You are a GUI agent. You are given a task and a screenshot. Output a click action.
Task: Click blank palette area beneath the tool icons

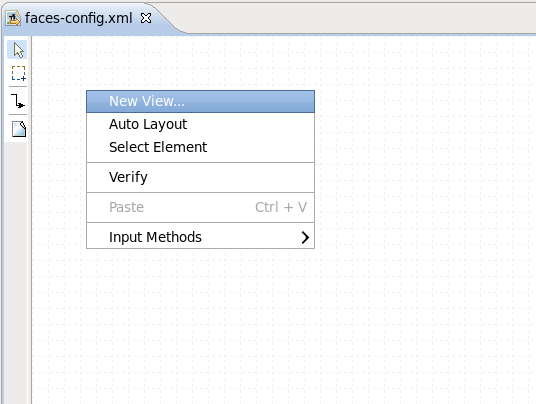pyautogui.click(x=16, y=270)
